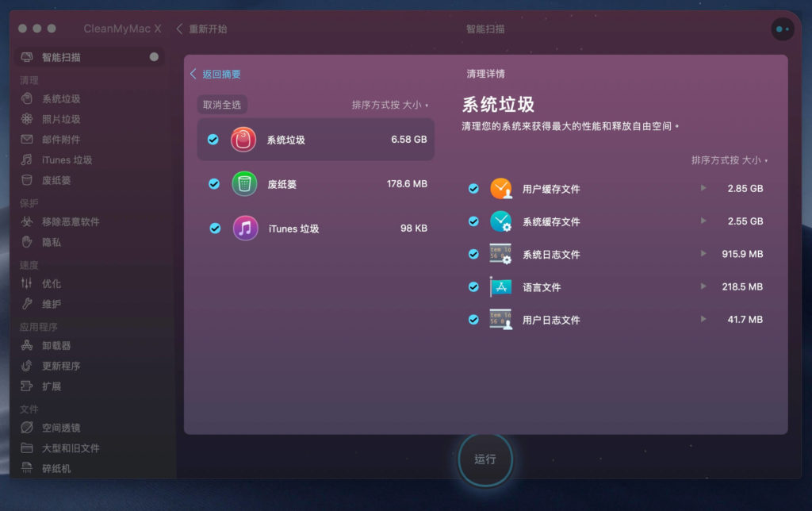
Task: Click the red 系统垃圾 icon in the list
Action: click(x=243, y=140)
